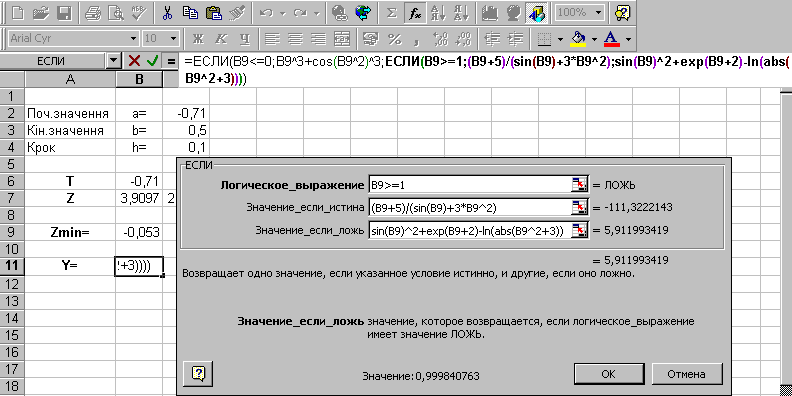Expand the undo history arrow
The image size is (792, 396).
(x=282, y=13)
